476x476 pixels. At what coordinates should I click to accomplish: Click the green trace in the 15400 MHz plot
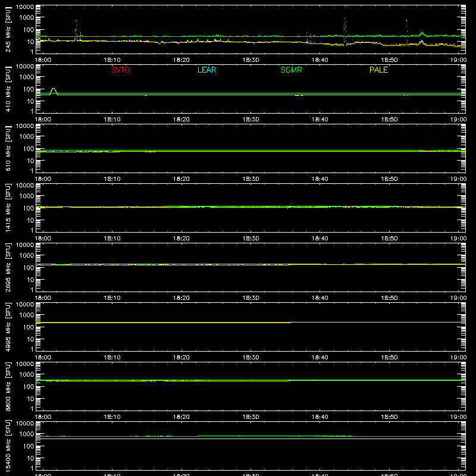pos(250,436)
